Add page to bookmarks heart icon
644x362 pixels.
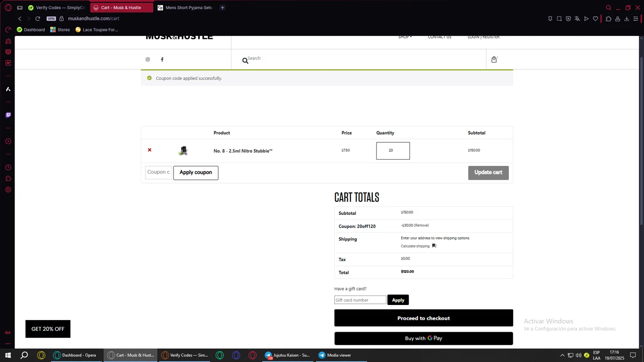point(595,19)
